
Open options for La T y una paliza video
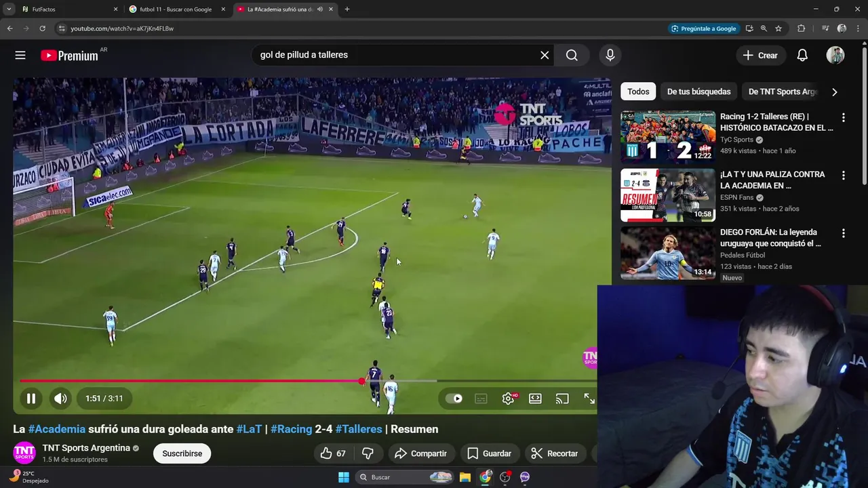(x=844, y=175)
